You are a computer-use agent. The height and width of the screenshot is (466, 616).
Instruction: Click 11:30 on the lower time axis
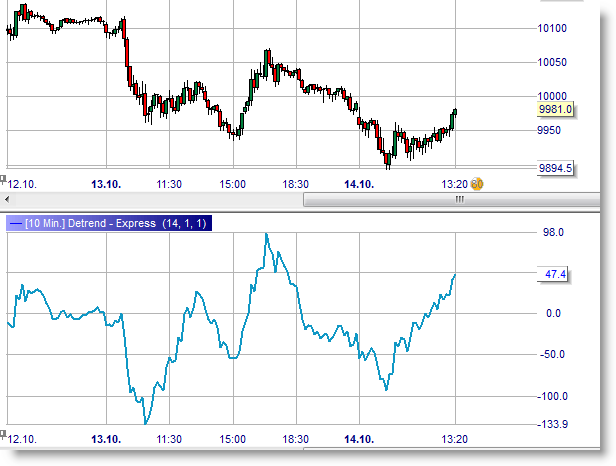click(169, 439)
